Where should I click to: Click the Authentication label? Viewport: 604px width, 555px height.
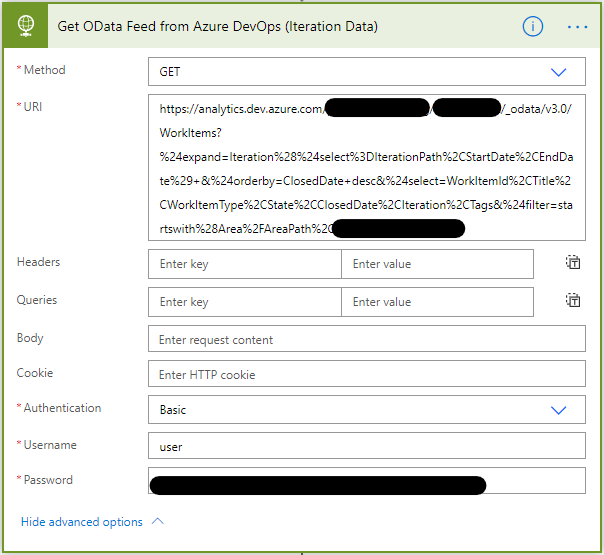(62, 408)
